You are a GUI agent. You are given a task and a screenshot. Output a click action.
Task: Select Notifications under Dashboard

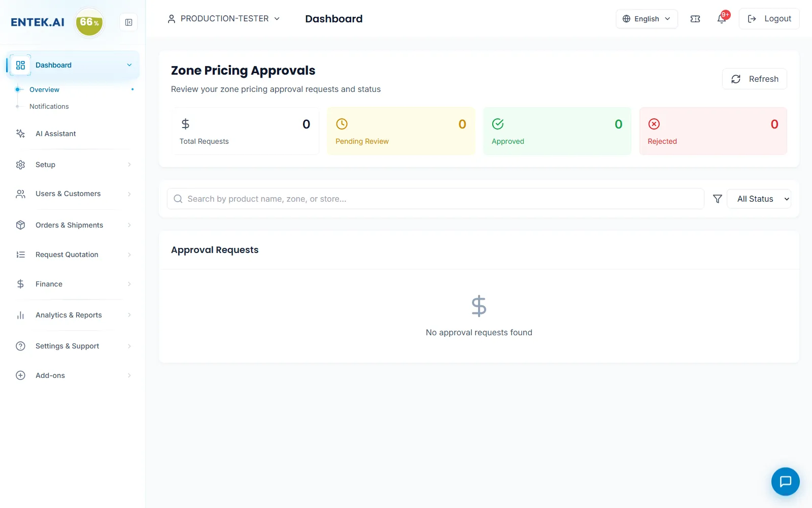(x=49, y=106)
